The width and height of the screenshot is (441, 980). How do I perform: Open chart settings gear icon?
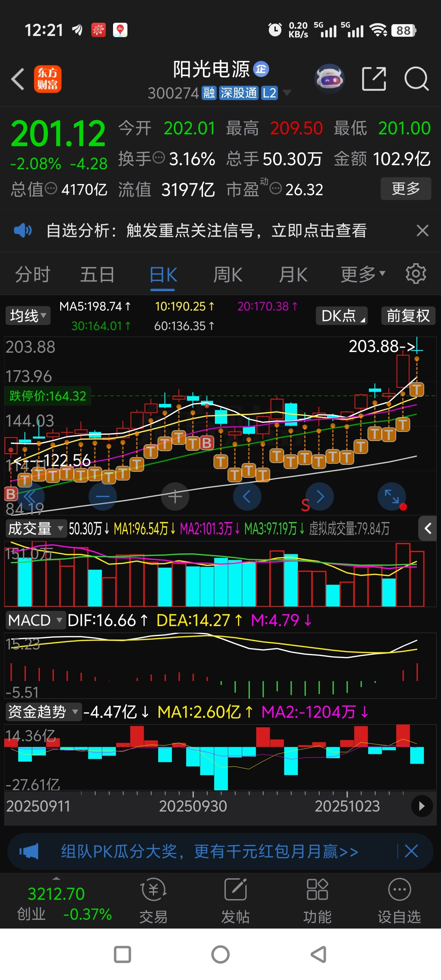(x=415, y=274)
